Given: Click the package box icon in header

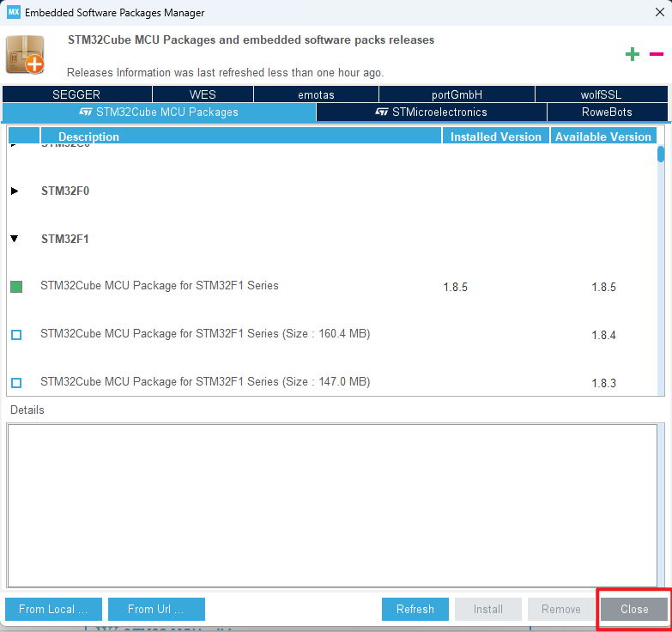Looking at the screenshot, I should pyautogui.click(x=24, y=54).
